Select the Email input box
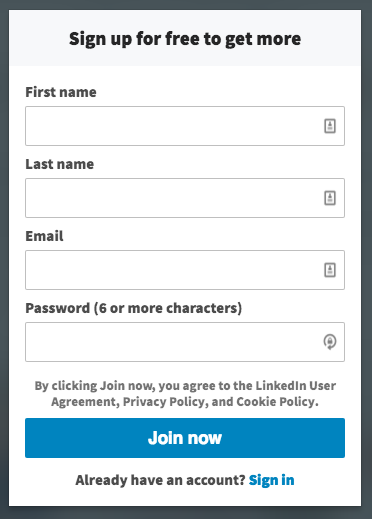The width and height of the screenshot is (372, 519). click(x=185, y=270)
